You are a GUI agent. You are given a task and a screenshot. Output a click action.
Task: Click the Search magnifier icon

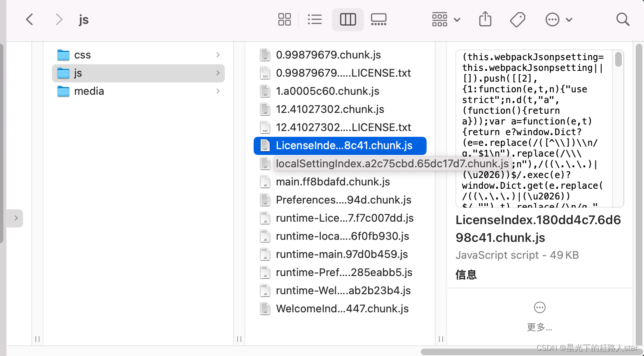pyautogui.click(x=623, y=19)
